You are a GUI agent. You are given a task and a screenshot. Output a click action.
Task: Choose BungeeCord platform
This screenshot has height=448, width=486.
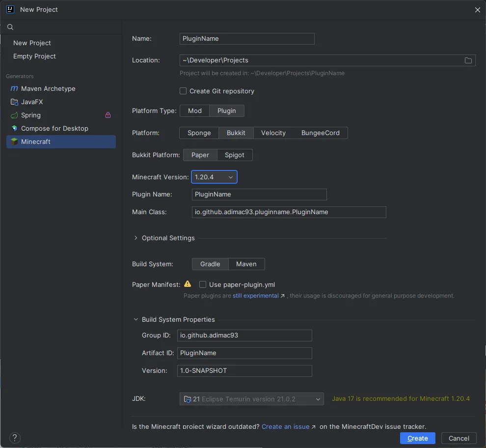click(321, 133)
